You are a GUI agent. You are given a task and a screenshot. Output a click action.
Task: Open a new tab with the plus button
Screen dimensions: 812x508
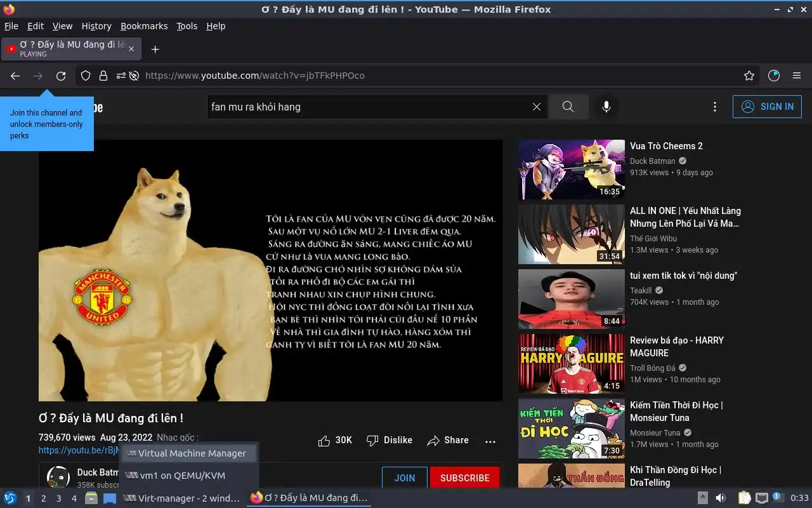pyautogui.click(x=155, y=49)
